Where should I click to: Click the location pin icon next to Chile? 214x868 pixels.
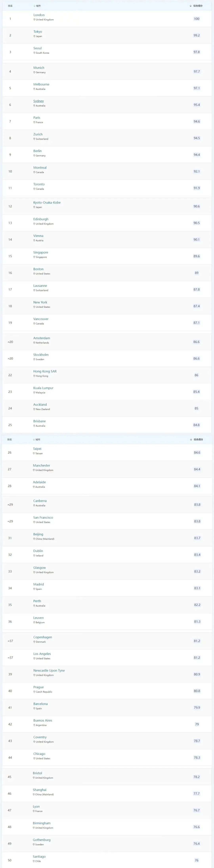[x=34, y=861]
